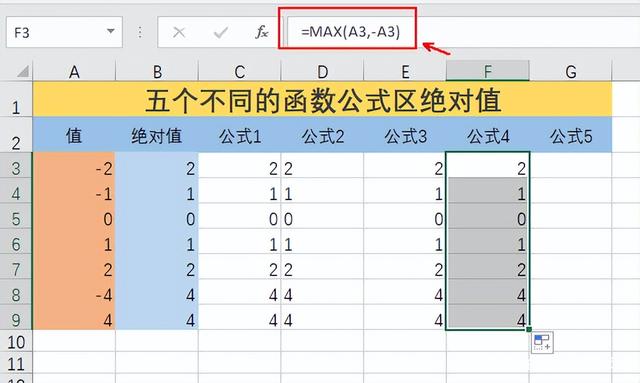Select column C header
This screenshot has height=383, width=640.
(x=240, y=71)
